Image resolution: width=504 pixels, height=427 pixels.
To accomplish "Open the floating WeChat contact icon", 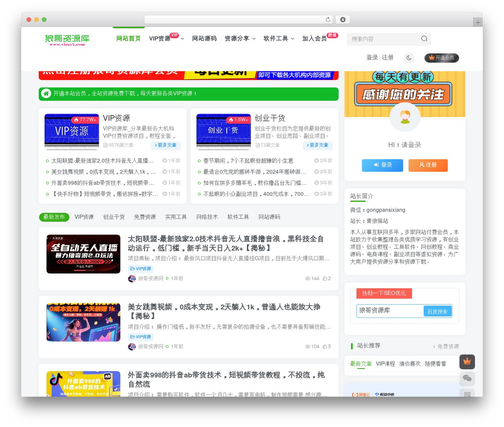I will (467, 379).
